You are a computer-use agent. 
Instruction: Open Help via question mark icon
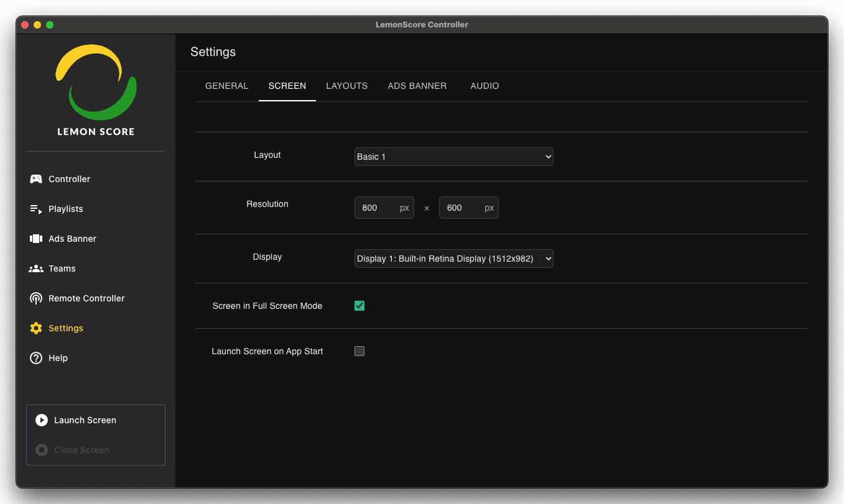tap(36, 358)
